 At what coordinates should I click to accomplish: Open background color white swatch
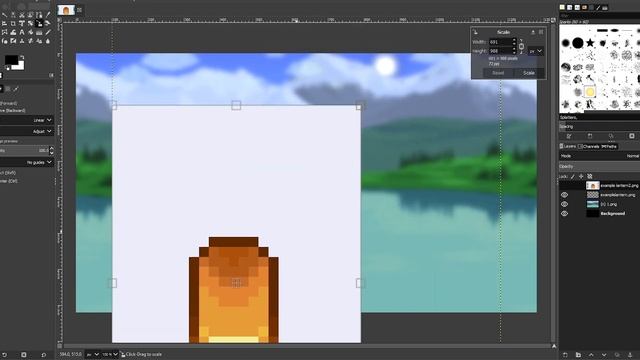tap(20, 65)
